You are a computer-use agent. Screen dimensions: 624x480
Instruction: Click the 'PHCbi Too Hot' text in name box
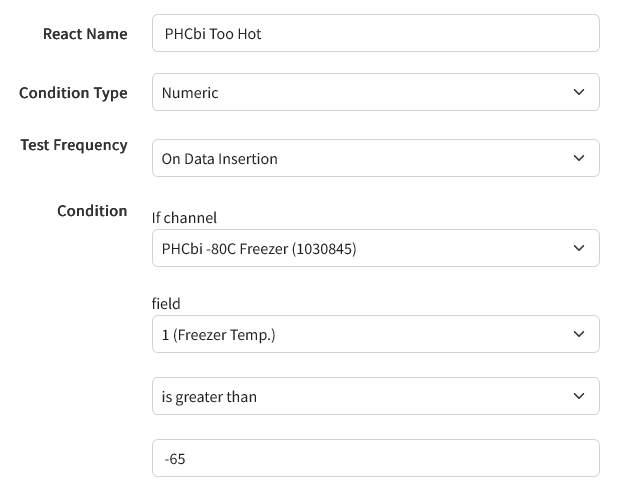click(x=213, y=33)
